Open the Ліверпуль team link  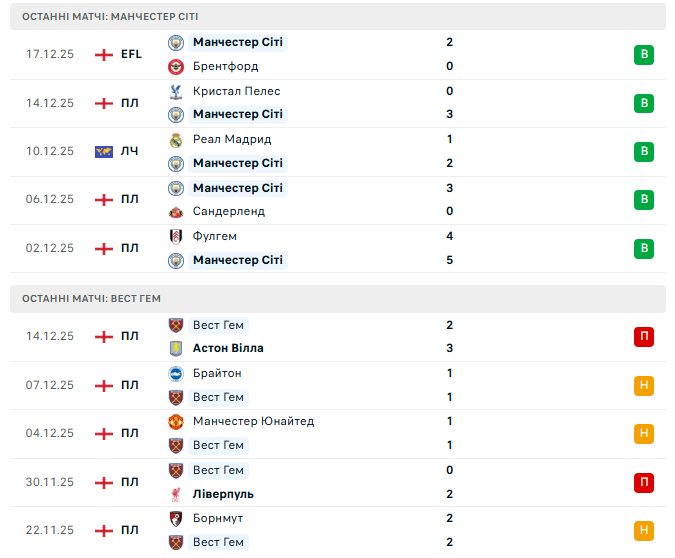(x=223, y=494)
